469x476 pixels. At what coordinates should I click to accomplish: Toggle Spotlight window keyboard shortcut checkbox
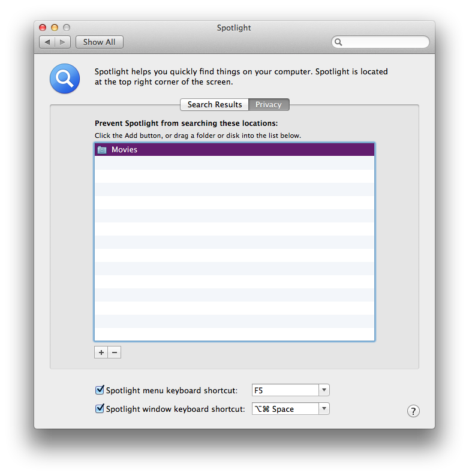(x=100, y=408)
